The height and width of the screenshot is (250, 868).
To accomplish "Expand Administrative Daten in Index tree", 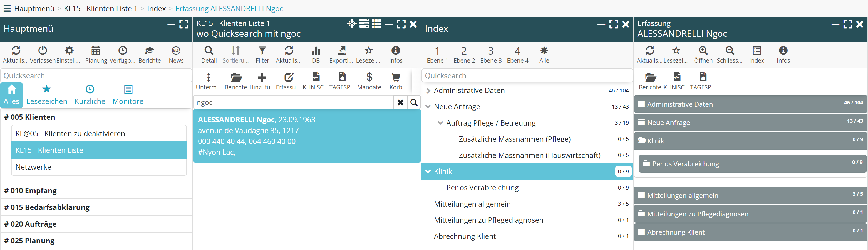I will coord(428,90).
